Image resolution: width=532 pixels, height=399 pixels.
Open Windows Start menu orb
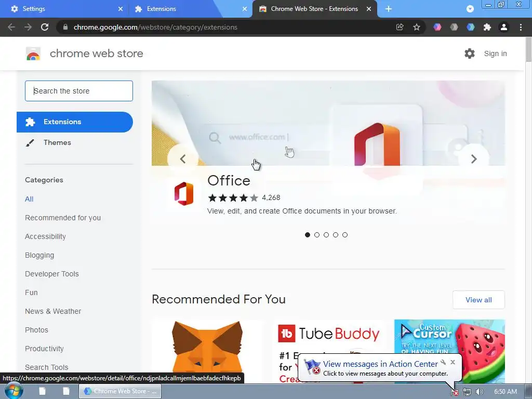[x=14, y=391]
